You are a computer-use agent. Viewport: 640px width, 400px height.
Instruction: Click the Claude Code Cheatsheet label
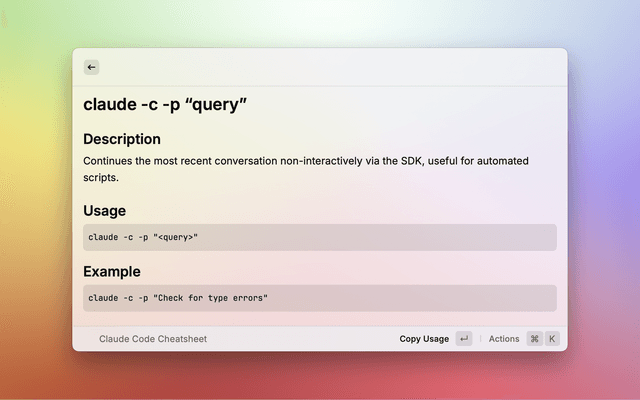pos(153,339)
